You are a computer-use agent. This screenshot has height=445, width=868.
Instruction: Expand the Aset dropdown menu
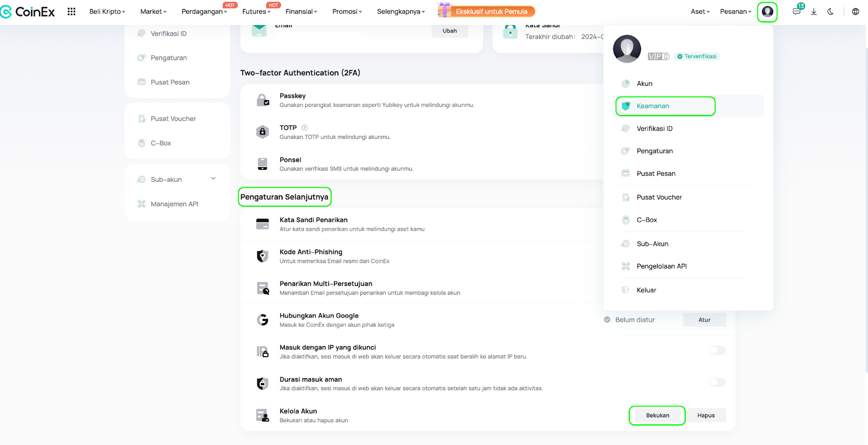[x=700, y=11]
